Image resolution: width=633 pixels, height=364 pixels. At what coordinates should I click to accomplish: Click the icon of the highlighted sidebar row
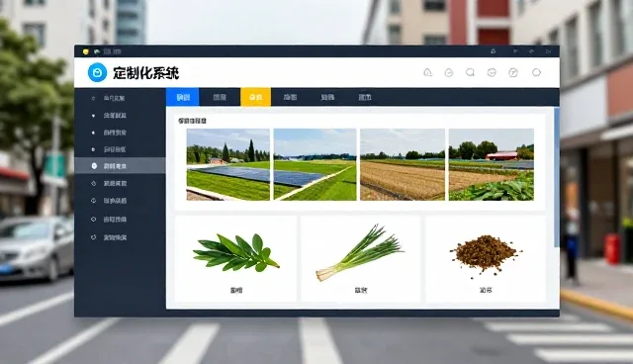click(x=94, y=166)
